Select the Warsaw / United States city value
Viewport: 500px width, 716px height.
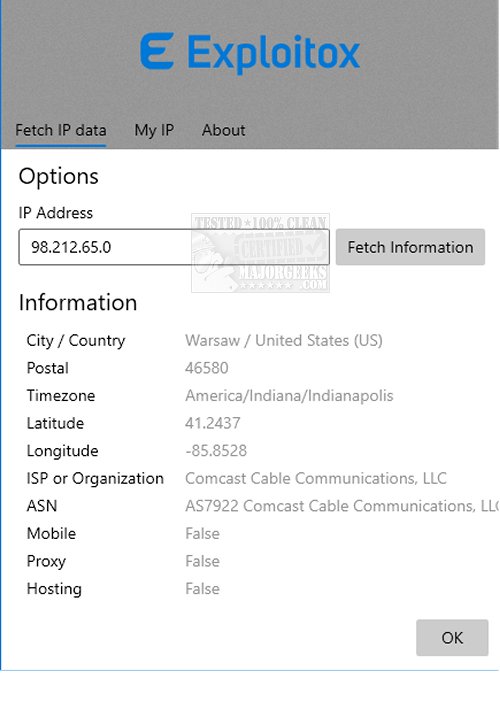[x=284, y=341]
